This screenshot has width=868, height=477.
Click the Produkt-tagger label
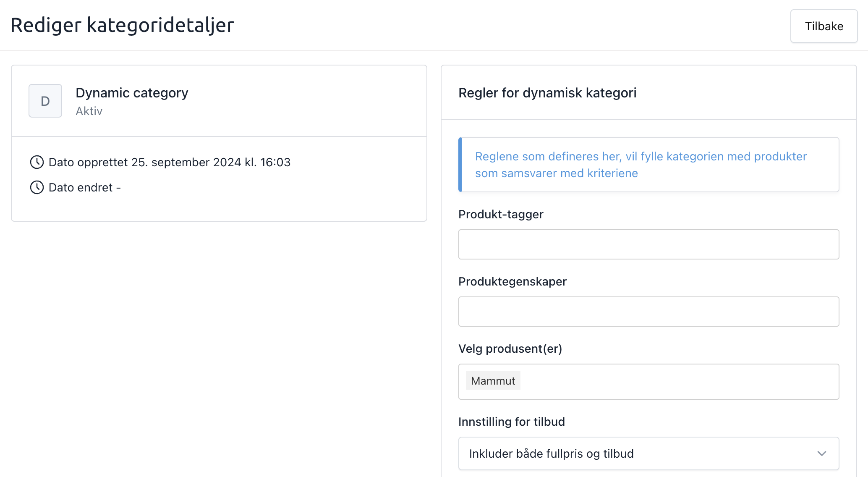click(x=501, y=214)
